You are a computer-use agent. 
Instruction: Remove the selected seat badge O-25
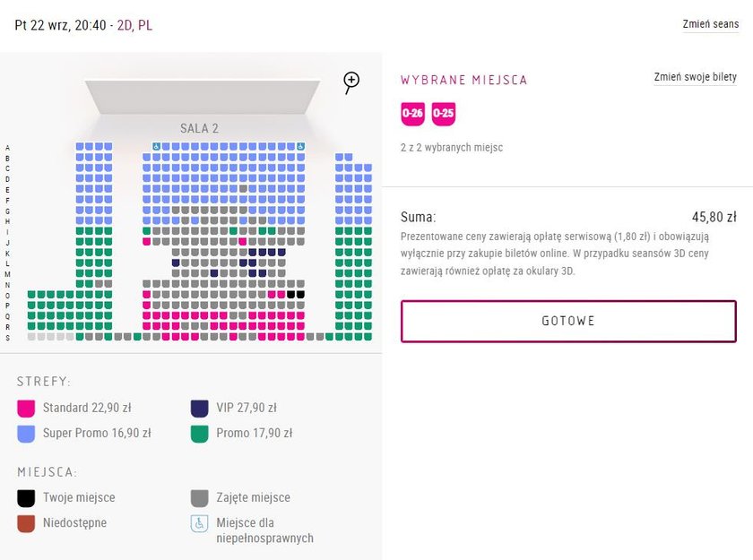[443, 114]
